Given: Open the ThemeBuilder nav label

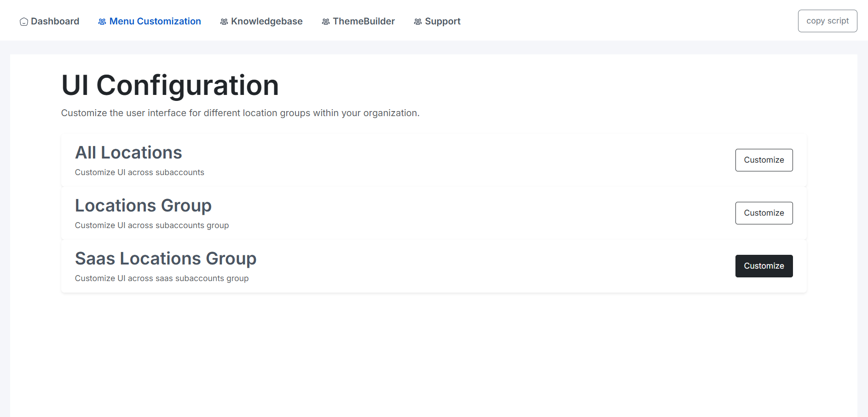Looking at the screenshot, I should [364, 21].
